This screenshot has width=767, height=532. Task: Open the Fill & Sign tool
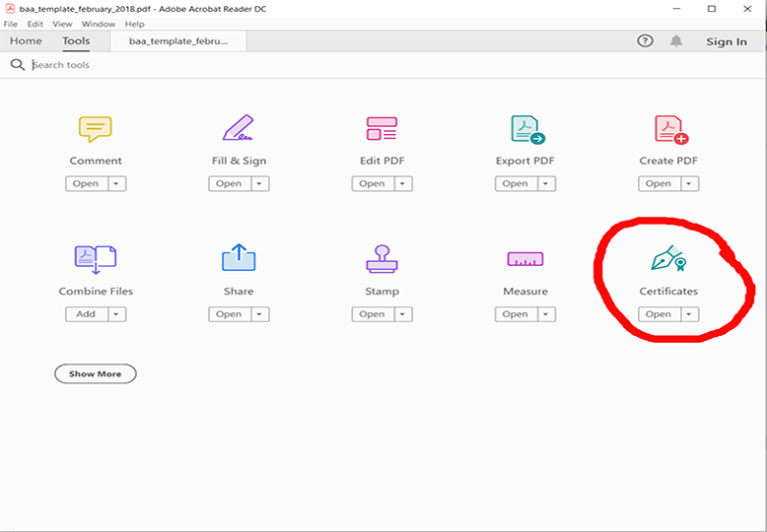pos(229,184)
